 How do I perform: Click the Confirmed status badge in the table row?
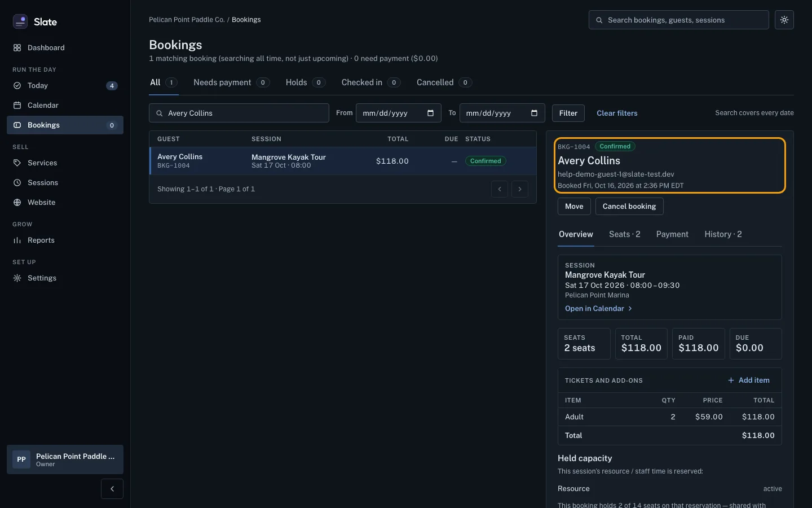[486, 161]
